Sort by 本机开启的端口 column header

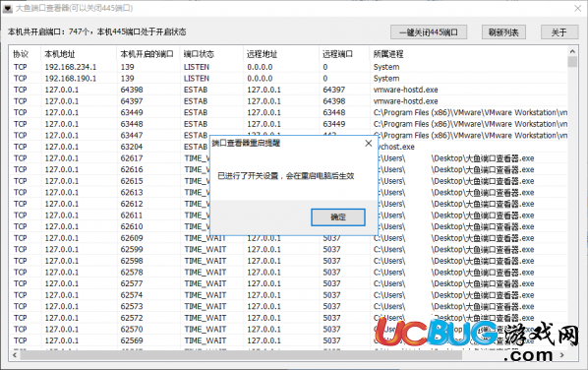[148, 54]
